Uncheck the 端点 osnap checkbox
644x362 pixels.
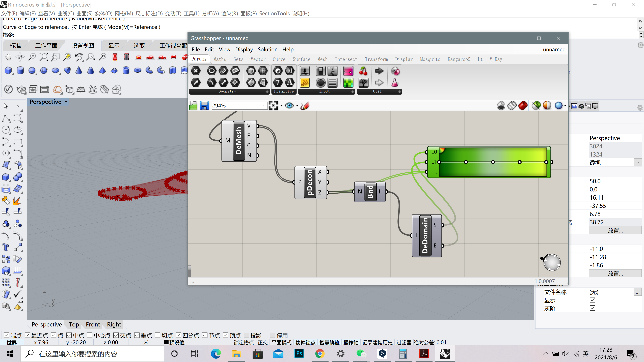point(7,335)
